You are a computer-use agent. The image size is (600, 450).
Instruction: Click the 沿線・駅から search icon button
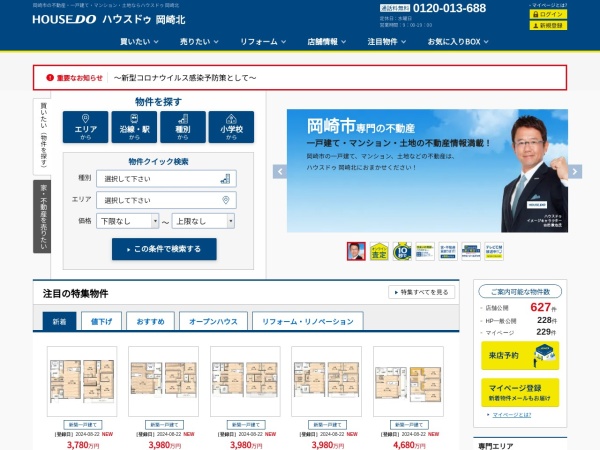coord(134,127)
